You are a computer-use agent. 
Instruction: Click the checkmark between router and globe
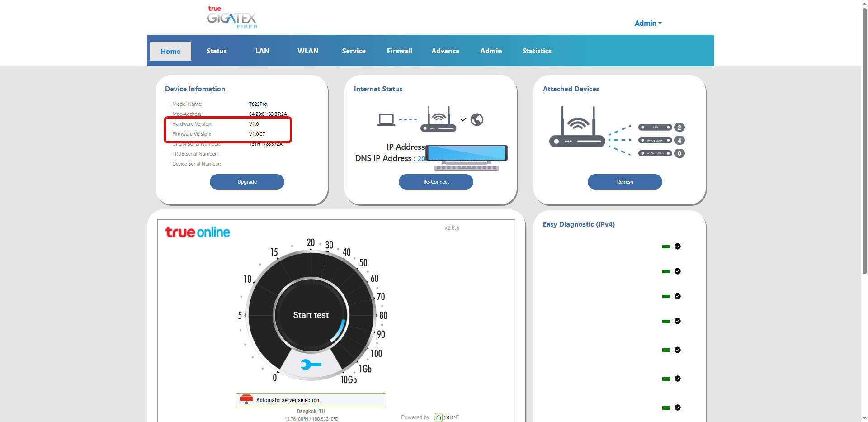coord(463,120)
